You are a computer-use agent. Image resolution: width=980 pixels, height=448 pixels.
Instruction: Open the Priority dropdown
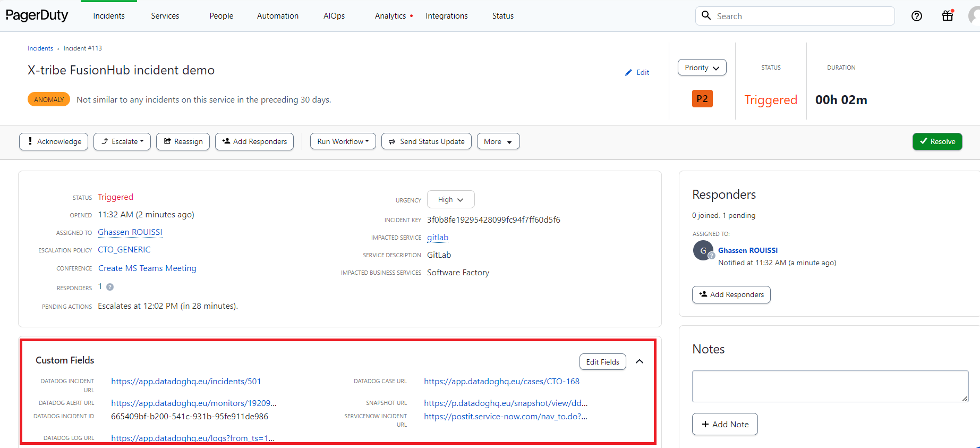pos(702,67)
